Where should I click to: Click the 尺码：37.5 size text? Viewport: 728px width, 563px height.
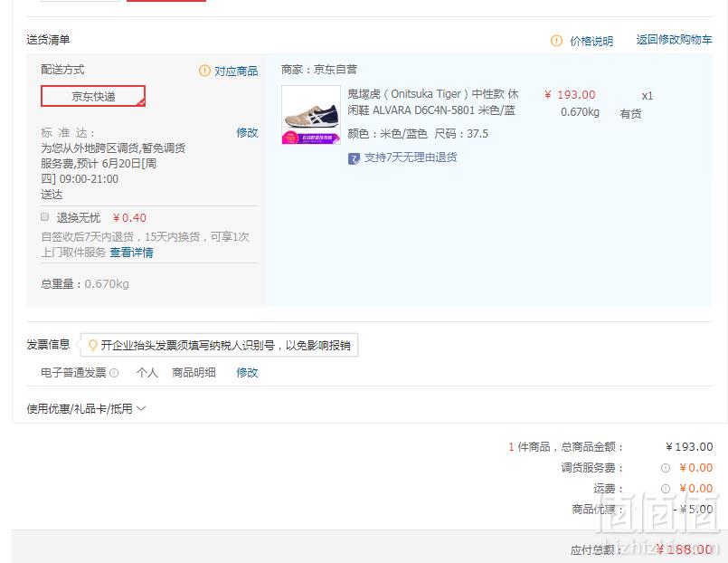click(x=461, y=134)
